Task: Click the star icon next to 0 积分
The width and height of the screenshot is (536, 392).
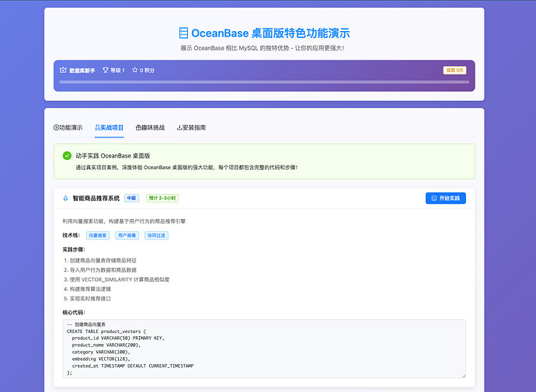Action: point(134,70)
